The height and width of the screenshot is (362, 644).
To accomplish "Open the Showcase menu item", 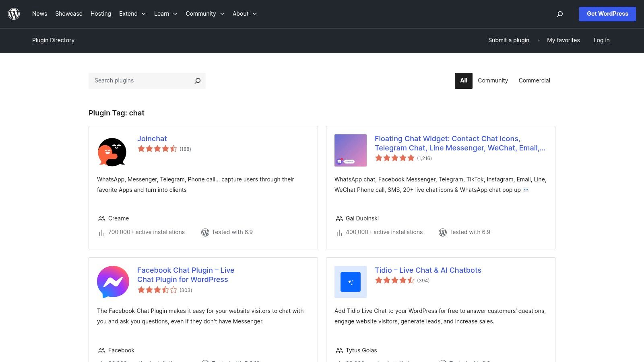I will (69, 14).
